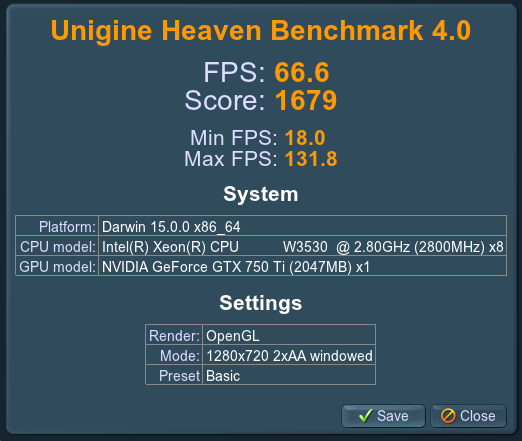Select the FPS value 66.6

(302, 72)
